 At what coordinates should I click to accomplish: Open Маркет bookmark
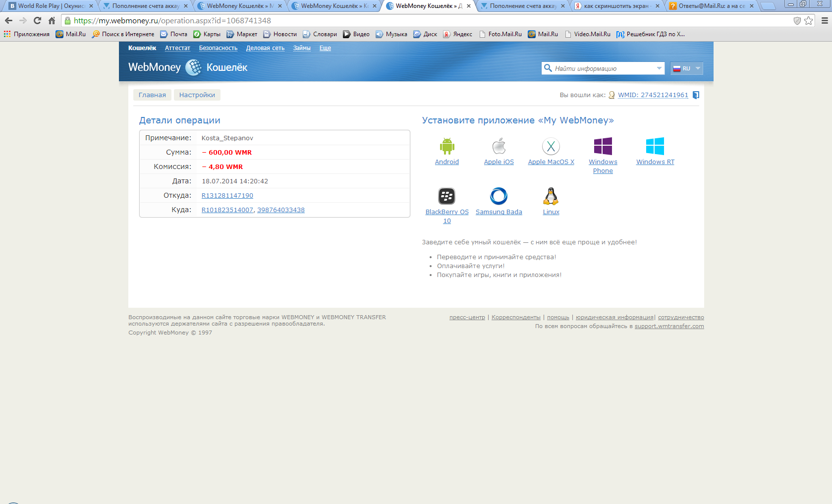[242, 34]
